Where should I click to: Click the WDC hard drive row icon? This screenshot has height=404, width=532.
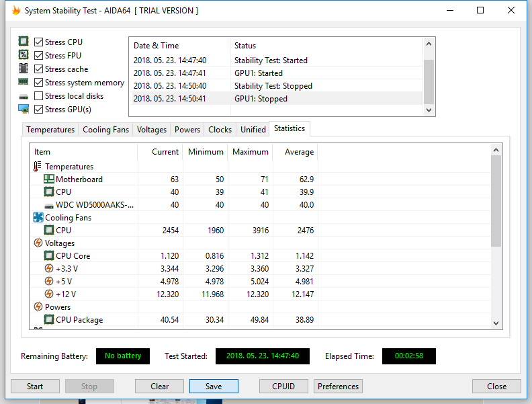[x=49, y=206]
